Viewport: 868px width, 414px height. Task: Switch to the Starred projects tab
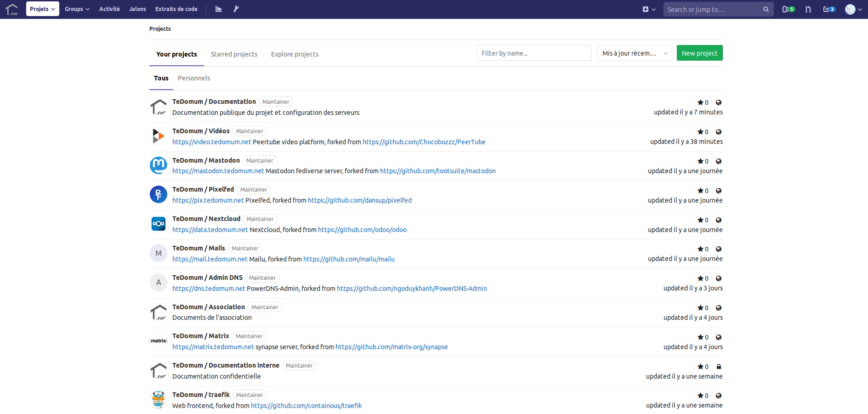[x=234, y=54]
